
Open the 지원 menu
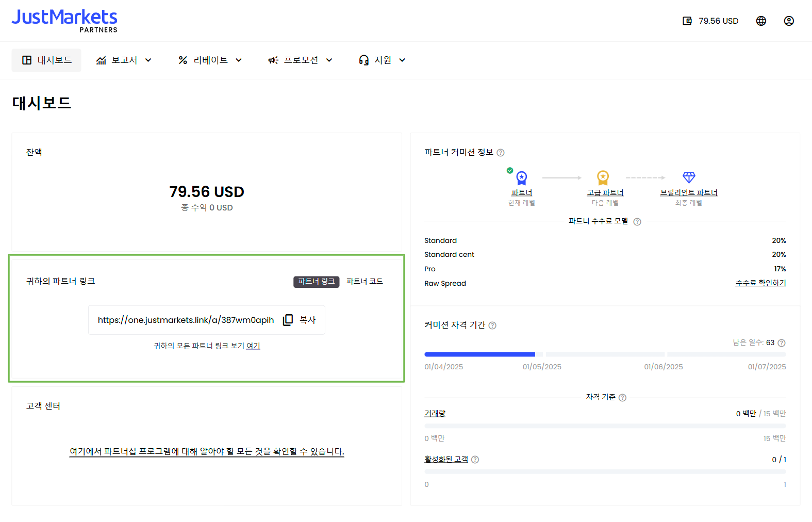[383, 60]
